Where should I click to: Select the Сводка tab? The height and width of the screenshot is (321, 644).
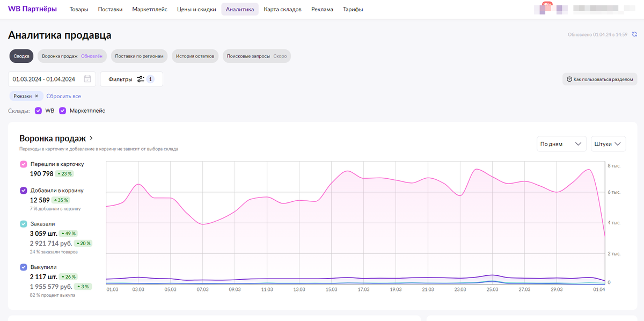[21, 56]
